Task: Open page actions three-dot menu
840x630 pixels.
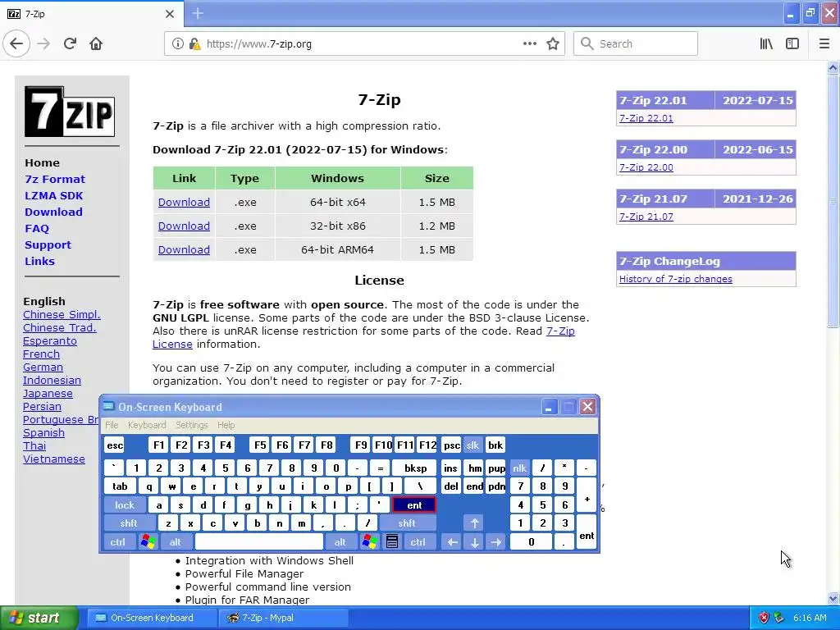Action: [x=529, y=44]
